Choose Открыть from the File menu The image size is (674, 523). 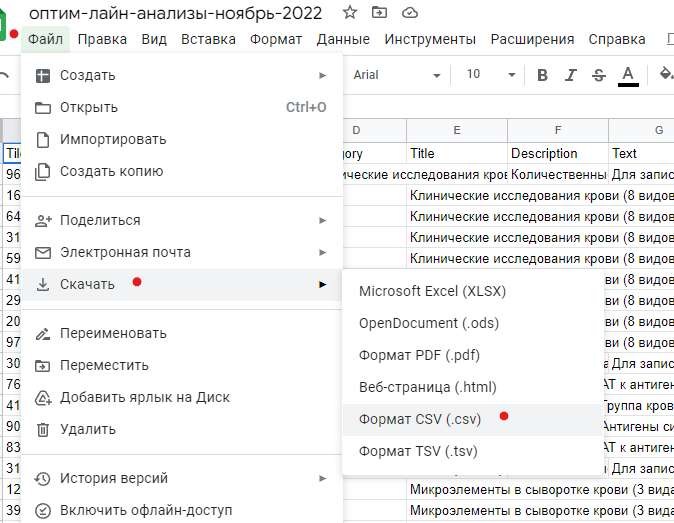[182, 107]
